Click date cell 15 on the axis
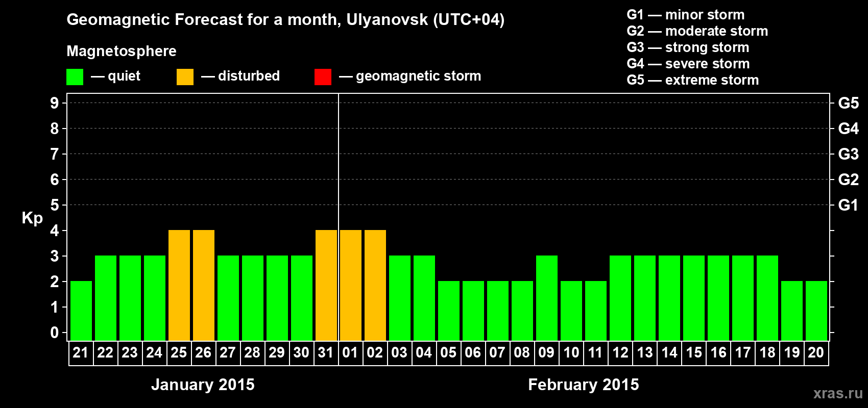868x408 pixels. coord(694,353)
